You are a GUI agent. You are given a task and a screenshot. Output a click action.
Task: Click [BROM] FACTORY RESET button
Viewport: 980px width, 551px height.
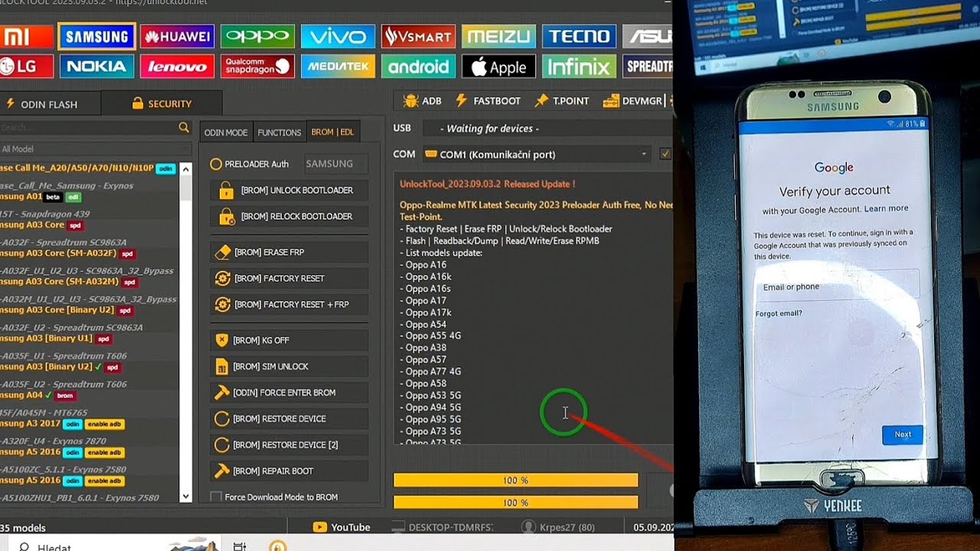click(x=289, y=278)
